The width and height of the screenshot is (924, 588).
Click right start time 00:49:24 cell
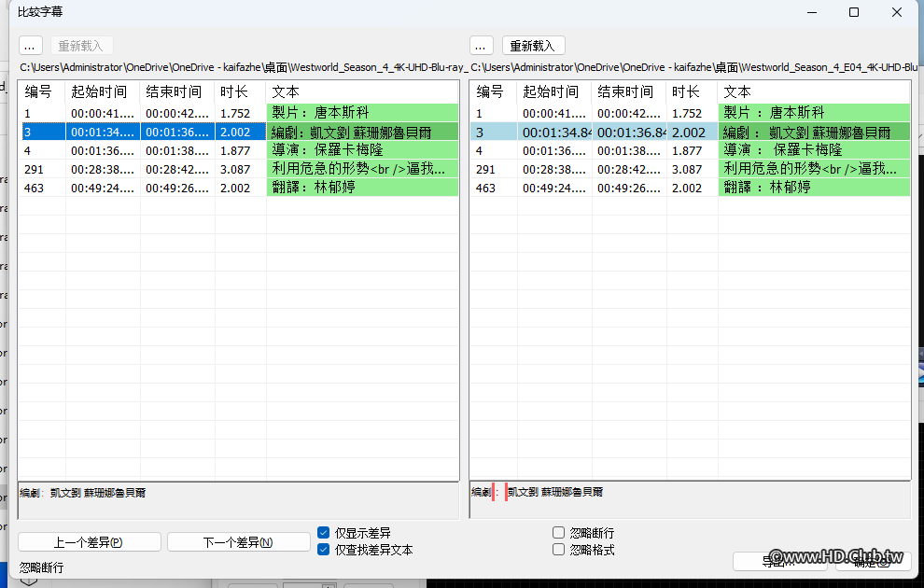554,188
